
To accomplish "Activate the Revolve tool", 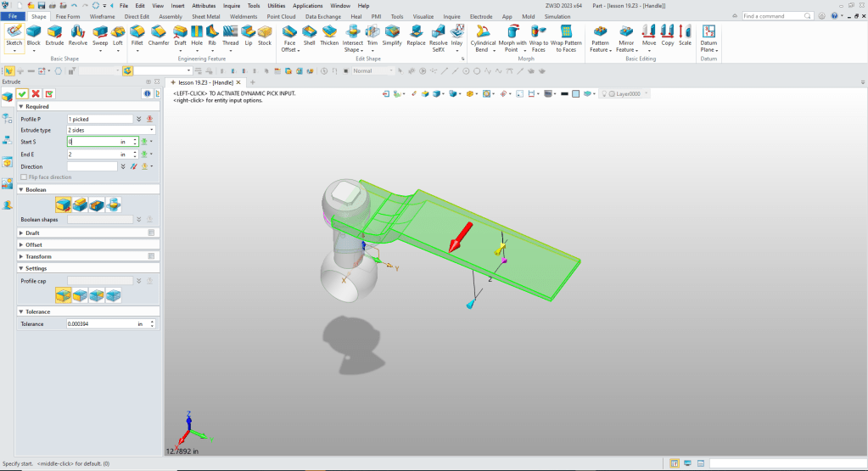I will [78, 35].
